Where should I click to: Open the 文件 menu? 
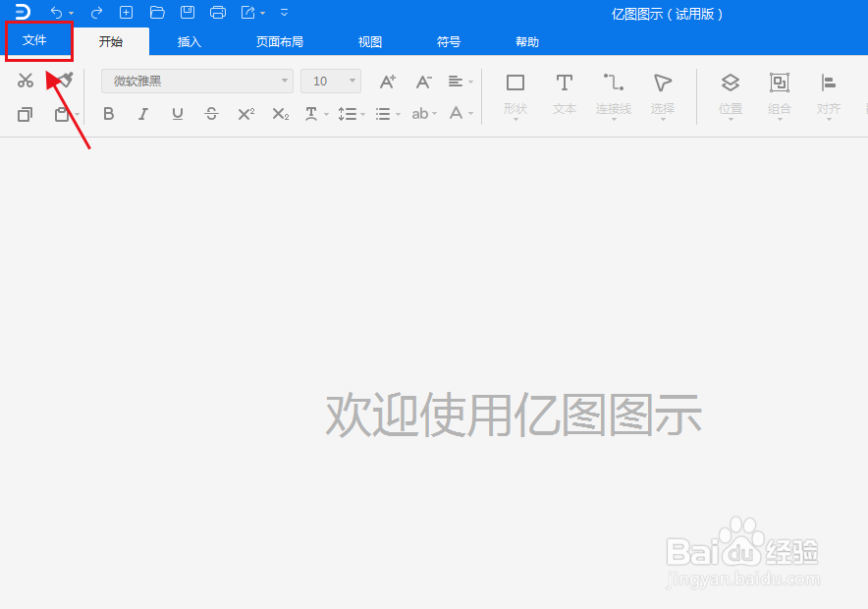click(34, 40)
